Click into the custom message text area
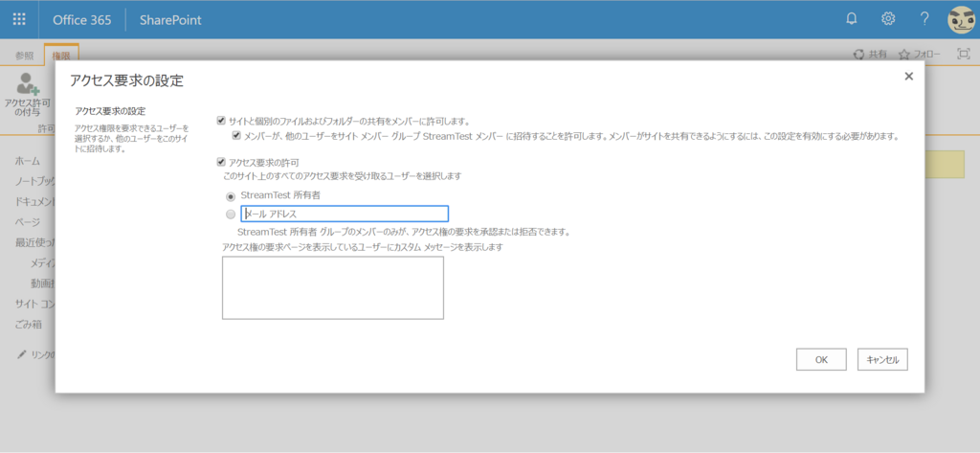 tap(333, 288)
